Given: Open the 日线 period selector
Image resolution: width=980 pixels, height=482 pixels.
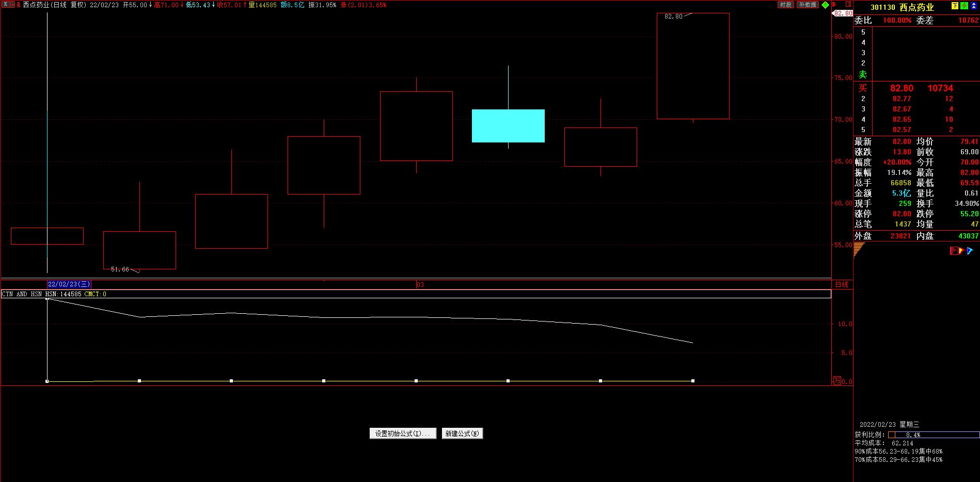Looking at the screenshot, I should [842, 284].
